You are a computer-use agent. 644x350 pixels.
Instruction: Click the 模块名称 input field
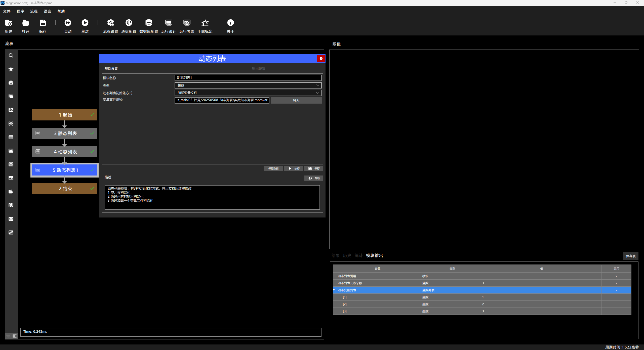(x=248, y=78)
